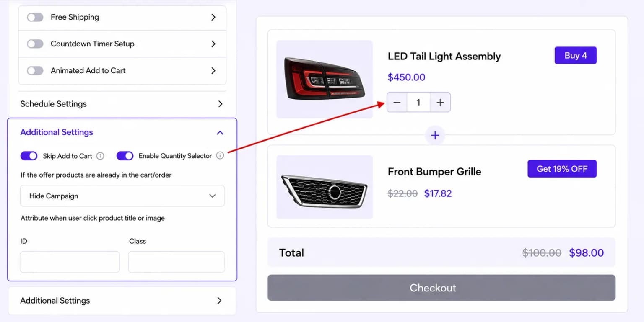Screen dimensions: 644x322
Task: Click the $98.00 total amount
Action: 586,253
